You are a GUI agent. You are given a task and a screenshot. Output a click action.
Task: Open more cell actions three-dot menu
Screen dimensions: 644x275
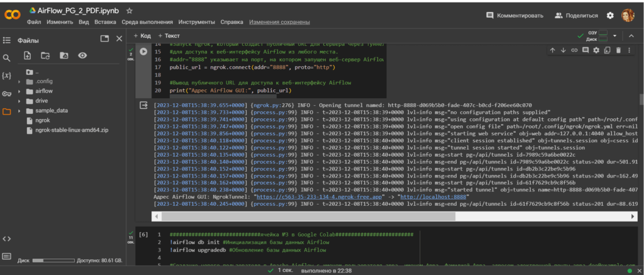[629, 50]
